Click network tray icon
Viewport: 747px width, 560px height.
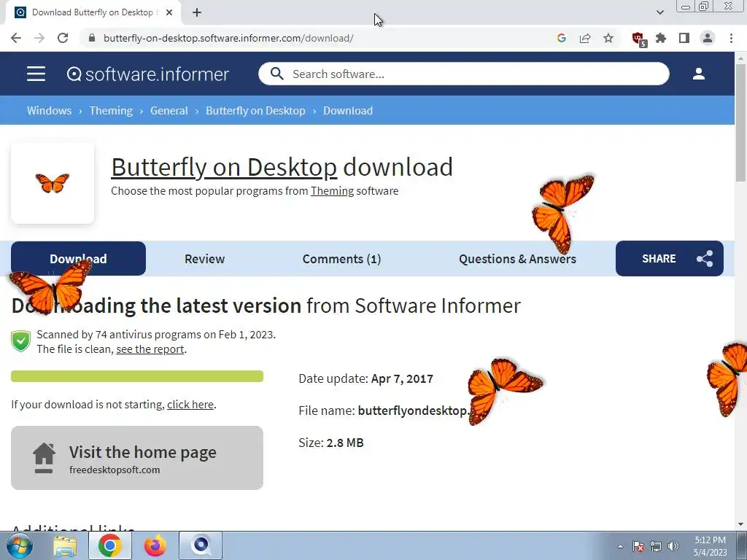656,546
